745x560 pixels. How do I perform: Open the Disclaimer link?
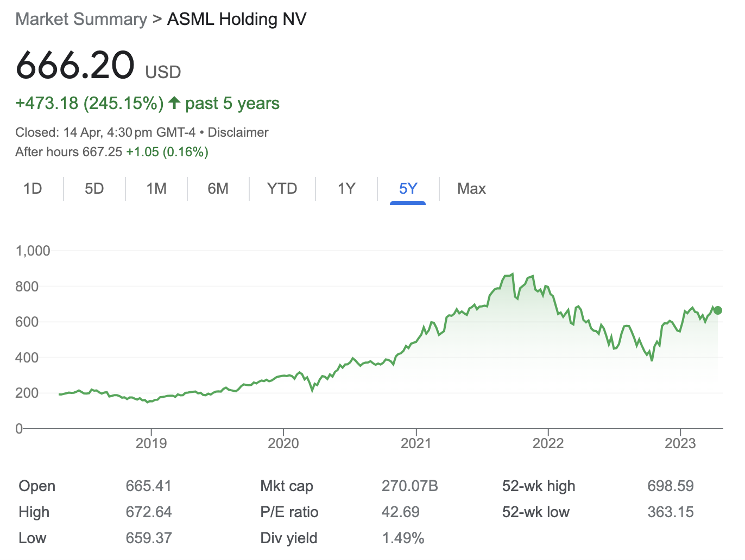click(238, 132)
